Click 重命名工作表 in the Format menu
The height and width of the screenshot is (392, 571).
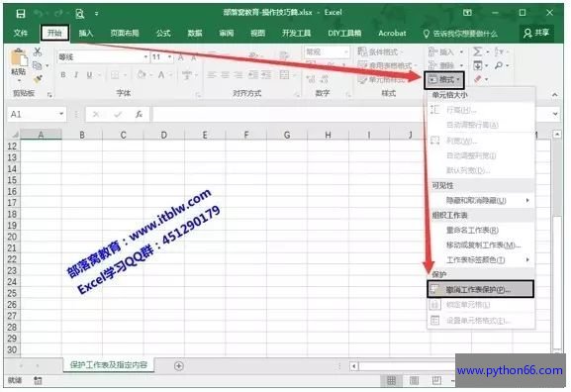pyautogui.click(x=472, y=231)
